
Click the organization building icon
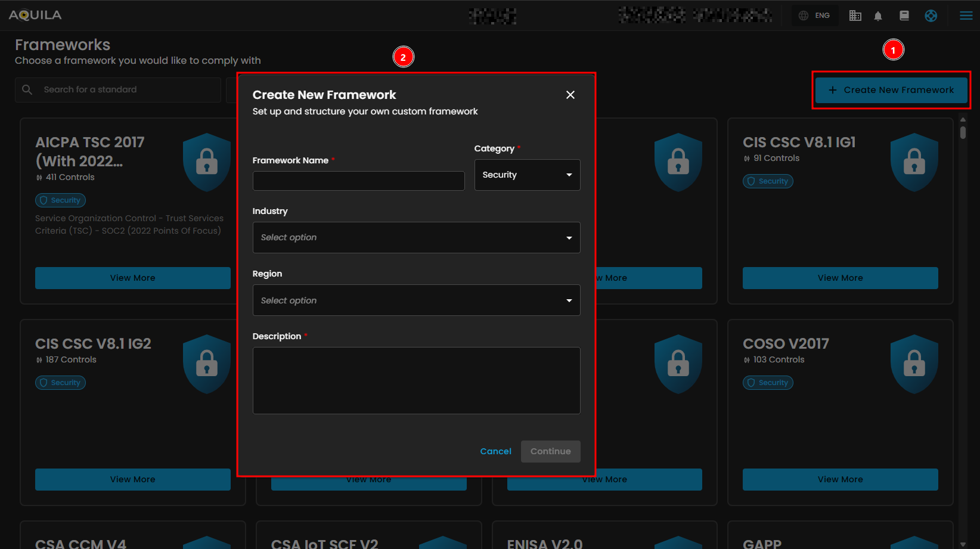(855, 16)
